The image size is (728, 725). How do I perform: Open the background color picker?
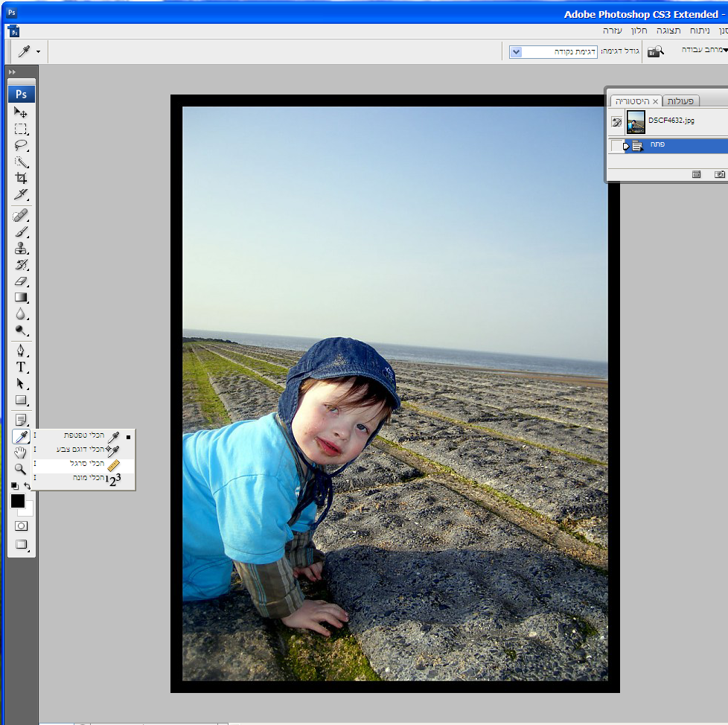click(x=29, y=511)
